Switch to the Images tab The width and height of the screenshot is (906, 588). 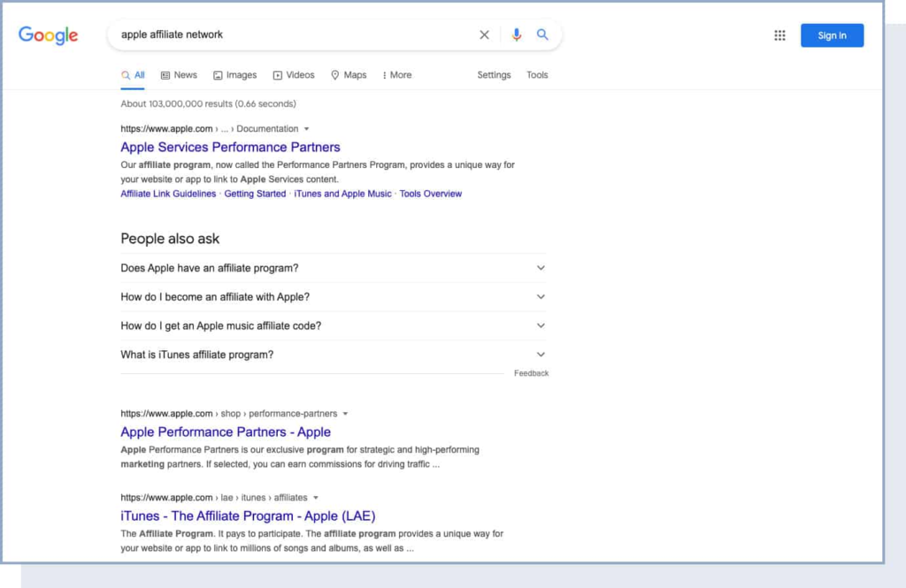[234, 75]
